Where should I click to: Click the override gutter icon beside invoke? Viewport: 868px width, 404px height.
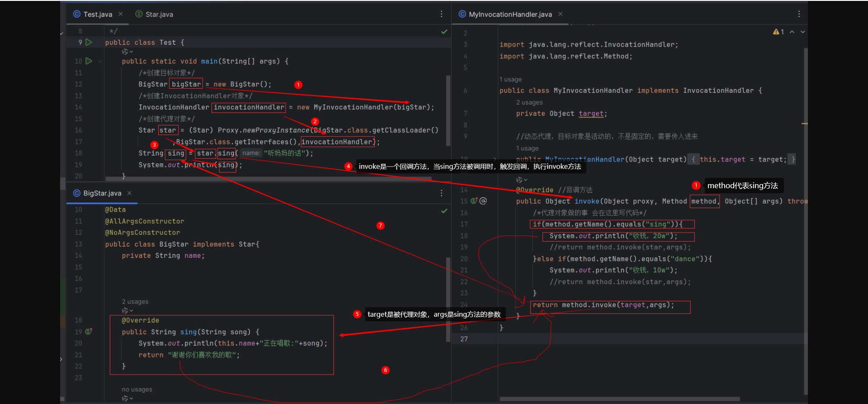474,201
